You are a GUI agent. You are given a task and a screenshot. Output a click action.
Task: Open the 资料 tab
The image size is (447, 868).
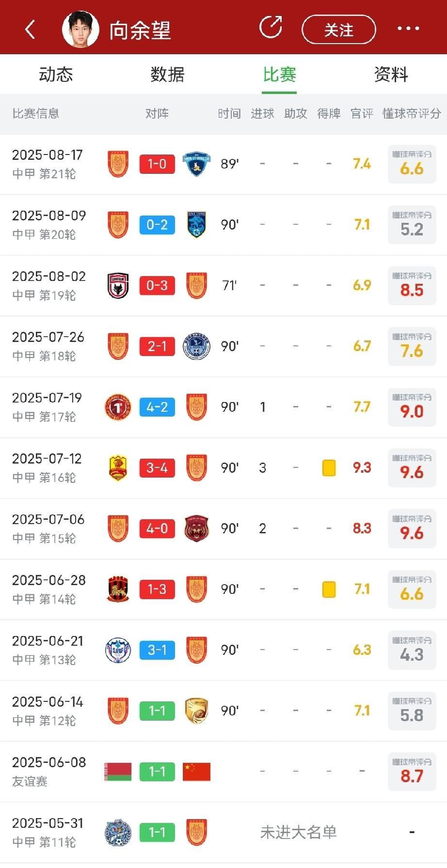(x=391, y=75)
